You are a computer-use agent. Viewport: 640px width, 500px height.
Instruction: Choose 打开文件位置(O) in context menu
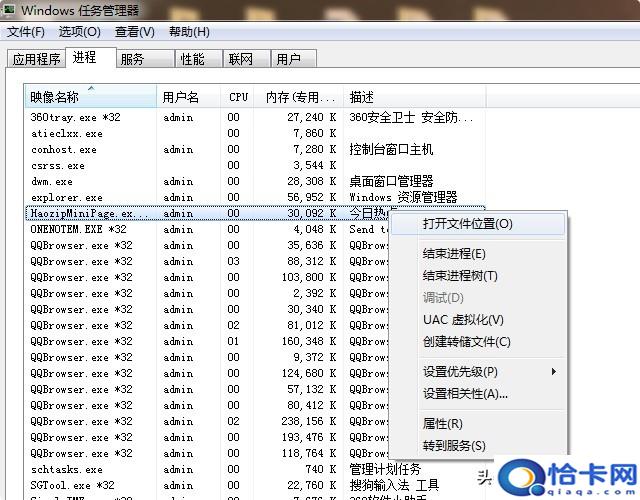click(x=467, y=224)
